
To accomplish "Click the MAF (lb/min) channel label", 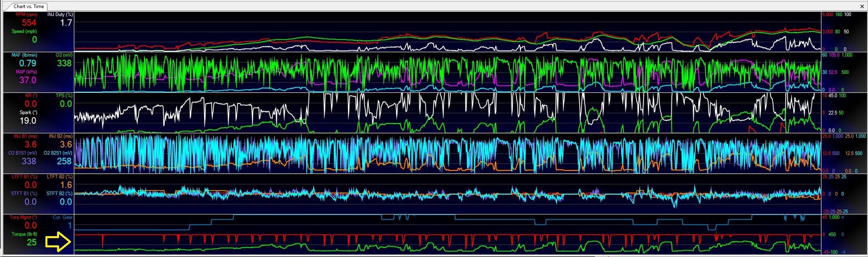I will click(x=24, y=55).
